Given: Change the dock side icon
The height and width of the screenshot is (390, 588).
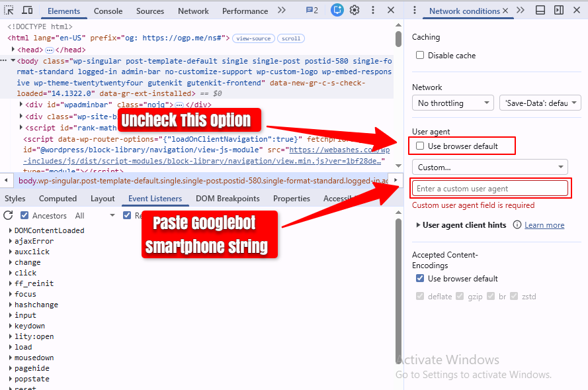Looking at the screenshot, I should [x=540, y=10].
